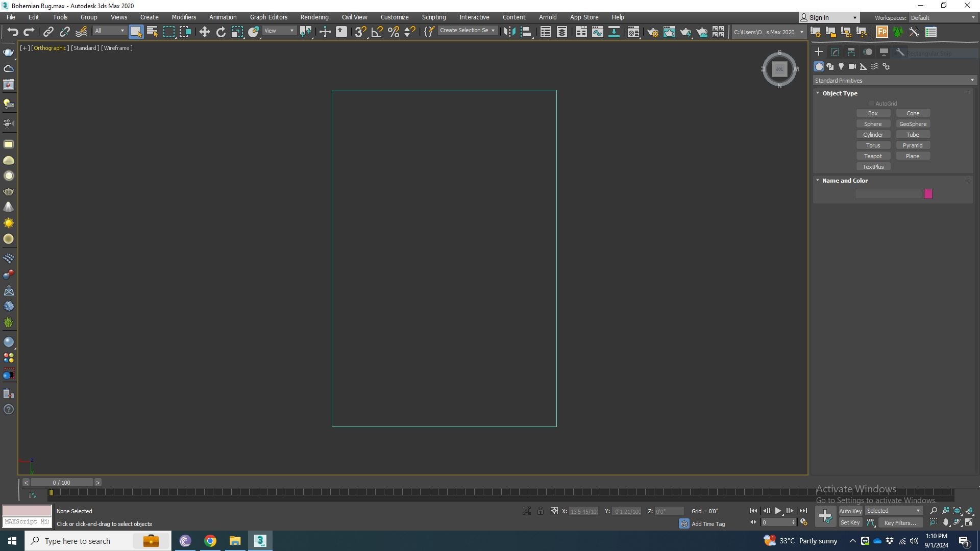The width and height of the screenshot is (980, 551).
Task: Select the Cameras category icon
Action: 852,66
